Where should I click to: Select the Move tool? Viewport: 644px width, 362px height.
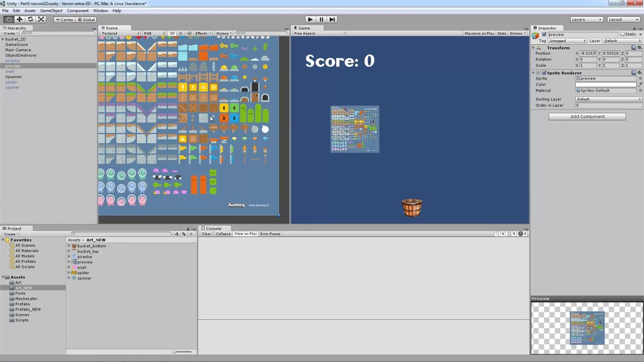click(20, 19)
